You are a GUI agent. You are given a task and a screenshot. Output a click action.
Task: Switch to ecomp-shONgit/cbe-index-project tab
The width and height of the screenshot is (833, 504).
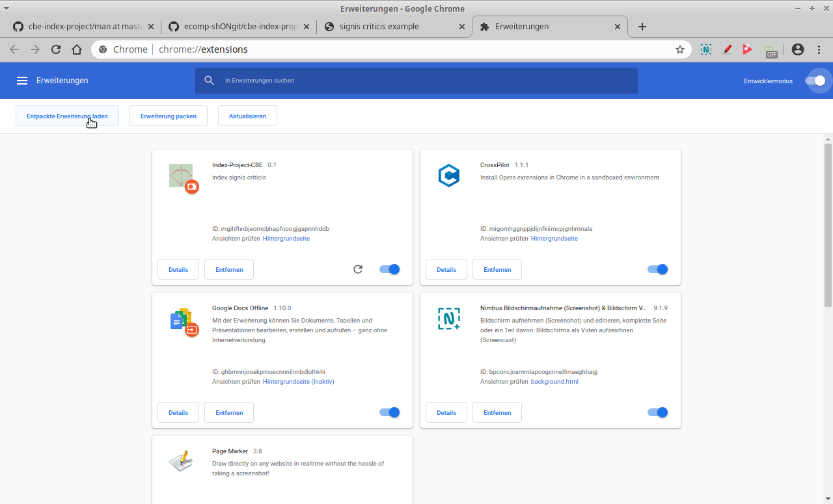click(x=238, y=27)
